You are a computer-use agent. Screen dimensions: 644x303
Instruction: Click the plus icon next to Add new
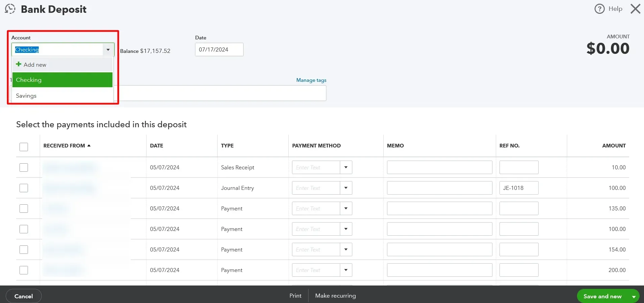tap(19, 64)
